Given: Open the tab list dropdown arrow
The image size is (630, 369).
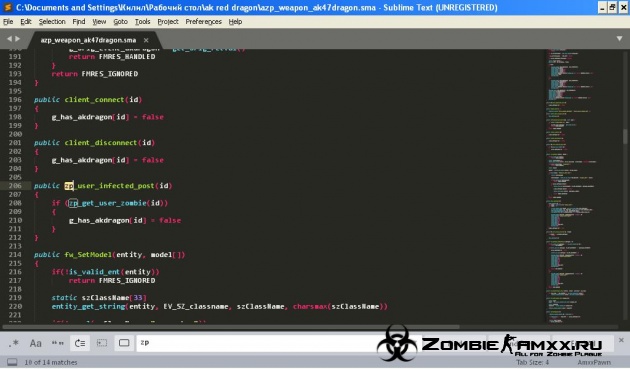Looking at the screenshot, I should click(619, 39).
